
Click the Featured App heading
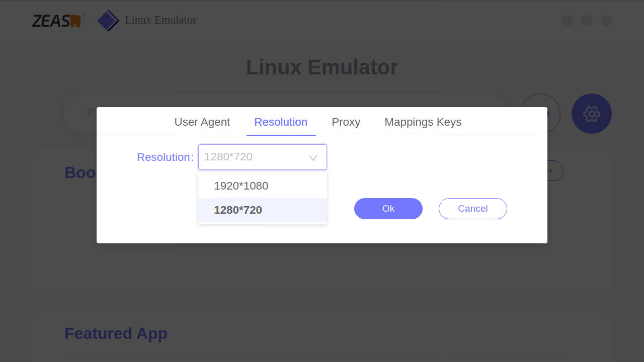click(116, 333)
